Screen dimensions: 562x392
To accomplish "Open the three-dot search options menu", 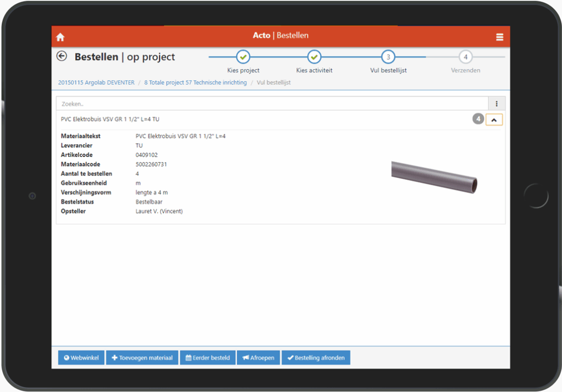I will 497,104.
